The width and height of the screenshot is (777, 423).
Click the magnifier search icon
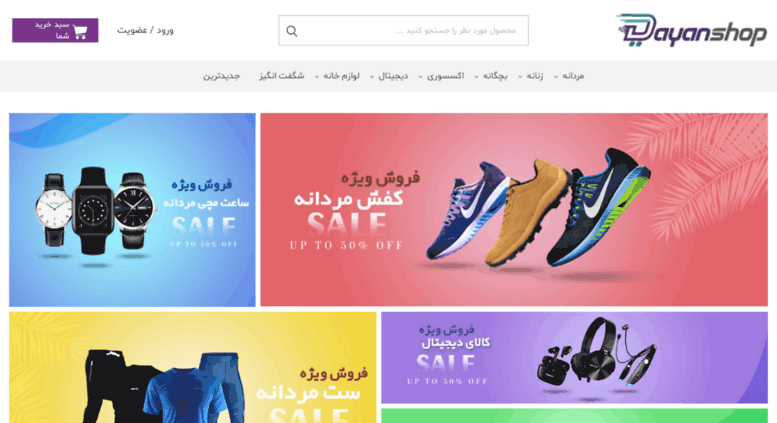pyautogui.click(x=292, y=31)
